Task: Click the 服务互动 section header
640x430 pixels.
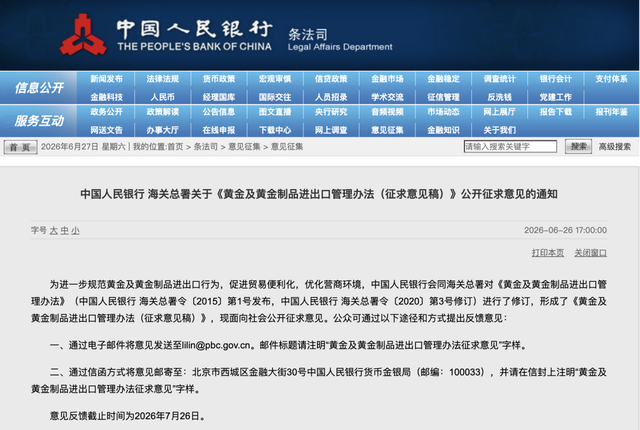Action: (39, 121)
